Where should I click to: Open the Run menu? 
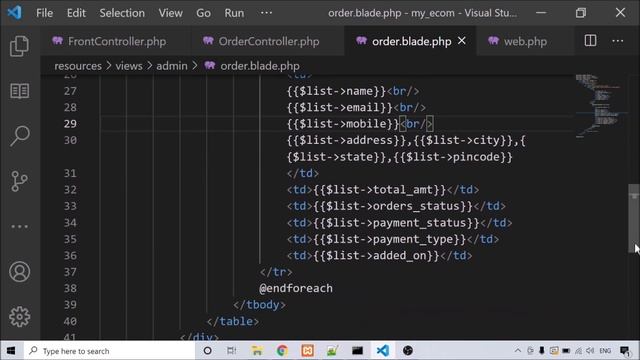click(234, 13)
